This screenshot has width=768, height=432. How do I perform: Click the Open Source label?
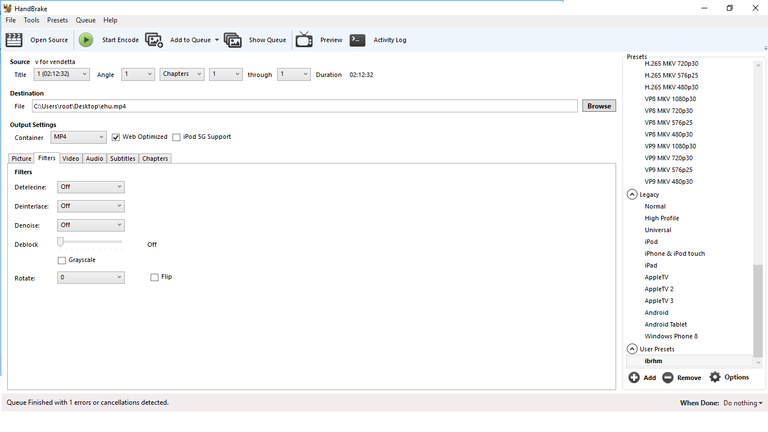click(49, 40)
